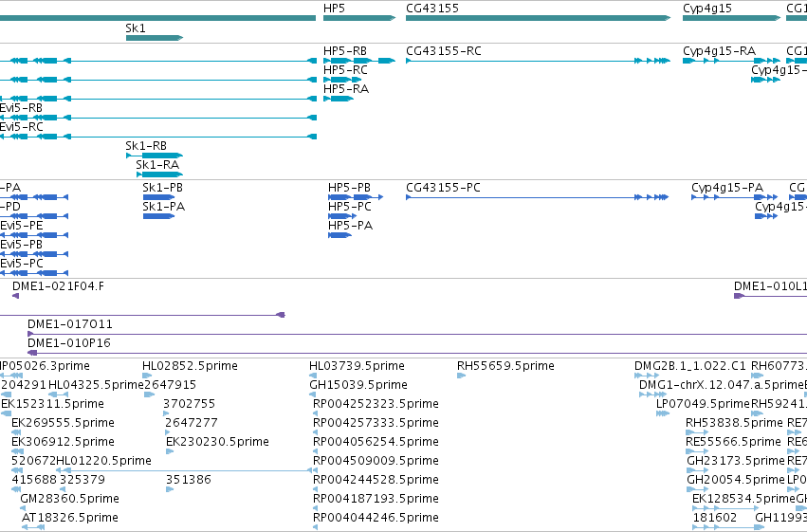807x532 pixels.
Task: Click the RE55566.5prime EST label
Action: [733, 443]
